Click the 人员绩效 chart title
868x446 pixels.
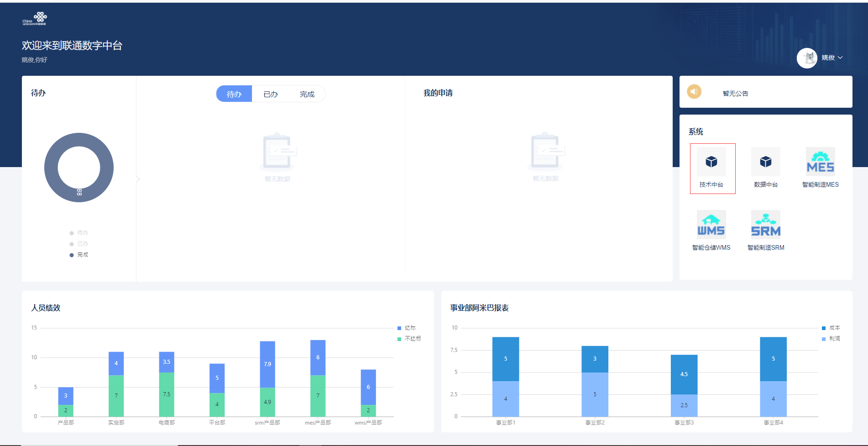coord(46,308)
